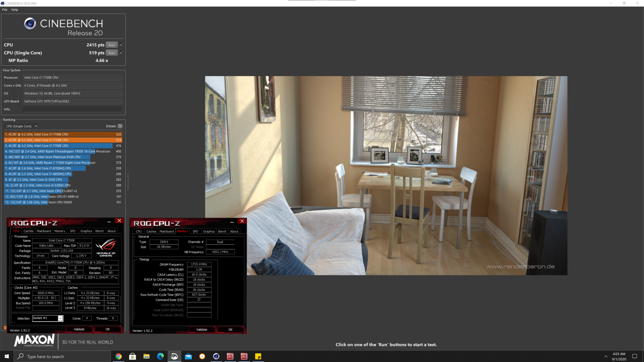644x362 pixels.
Task: Open Memory tab in left CPU-Z window
Action: tap(60, 231)
